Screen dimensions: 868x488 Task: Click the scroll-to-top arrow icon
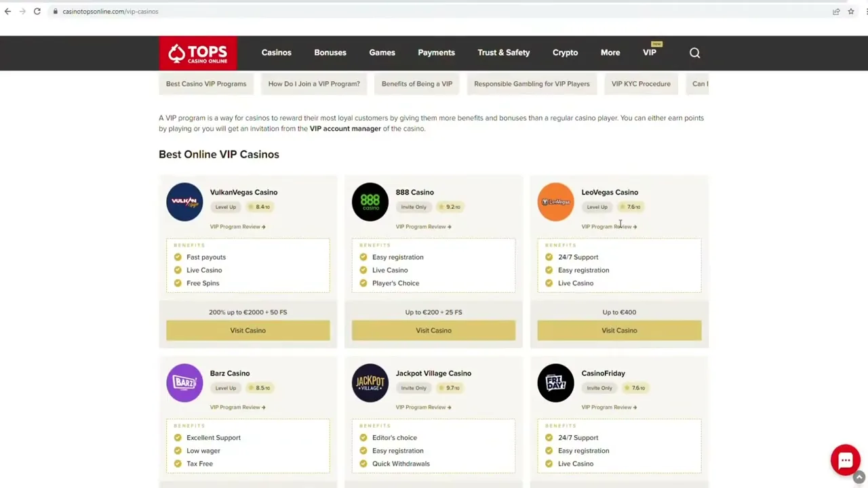coord(859,478)
